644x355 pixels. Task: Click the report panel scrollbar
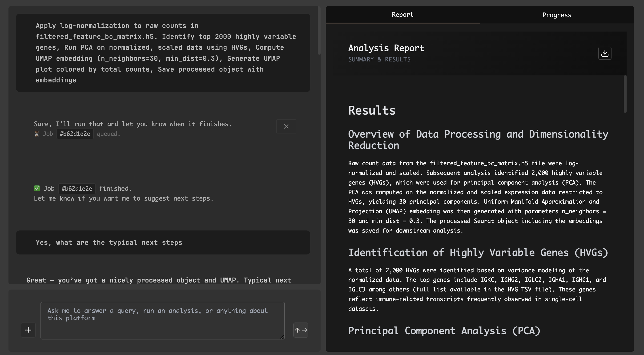coord(625,94)
